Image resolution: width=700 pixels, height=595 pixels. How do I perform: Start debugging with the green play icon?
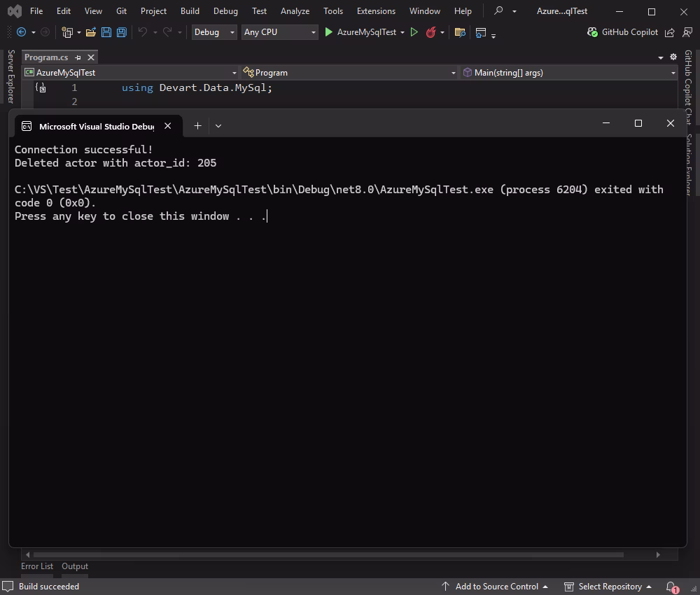tap(328, 32)
